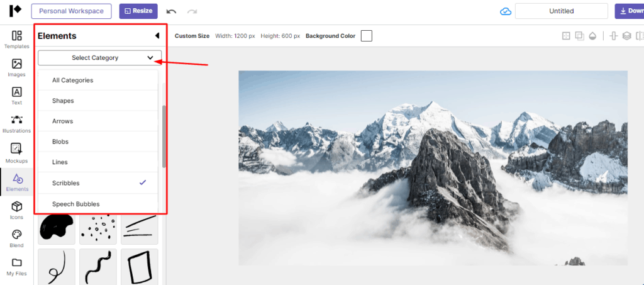This screenshot has height=285, width=644.
Task: Collapse the Elements panel arrow
Action: tap(157, 36)
